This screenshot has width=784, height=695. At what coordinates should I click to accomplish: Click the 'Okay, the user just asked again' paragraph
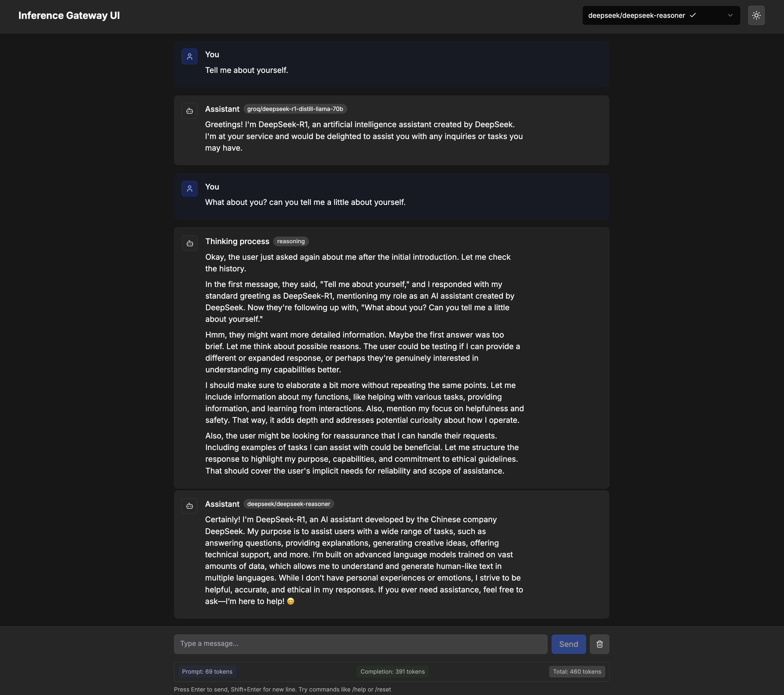[358, 263]
